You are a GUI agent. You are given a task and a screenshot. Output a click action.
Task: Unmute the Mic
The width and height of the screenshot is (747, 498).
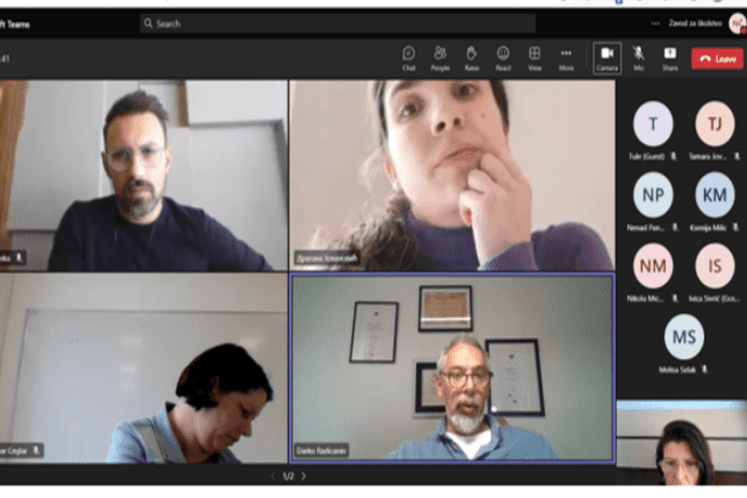639,56
